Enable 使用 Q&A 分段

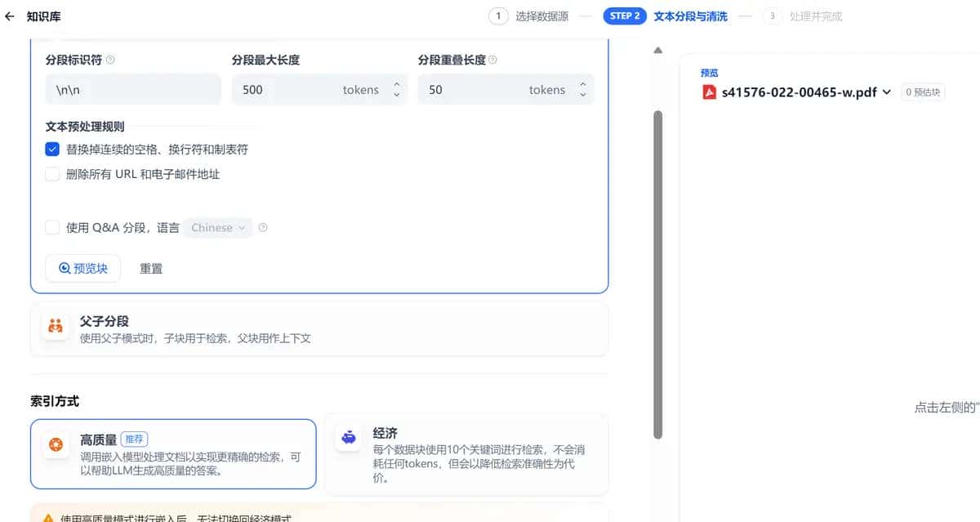[52, 228]
